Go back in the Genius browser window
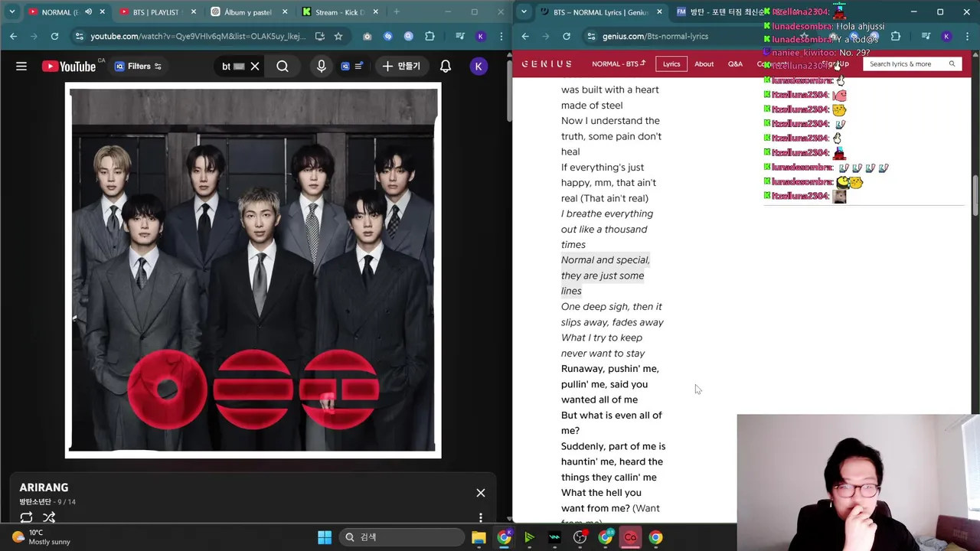The width and height of the screenshot is (980, 551). tap(525, 36)
